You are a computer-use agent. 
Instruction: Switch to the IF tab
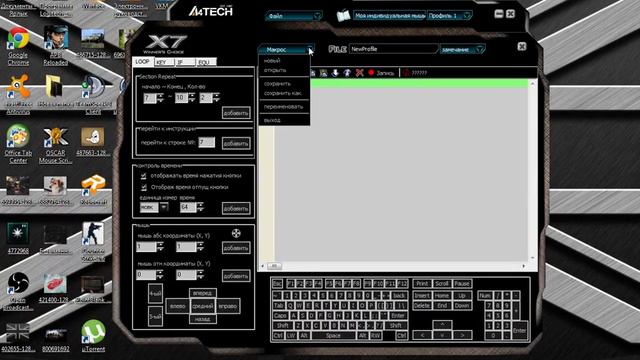[x=184, y=62]
